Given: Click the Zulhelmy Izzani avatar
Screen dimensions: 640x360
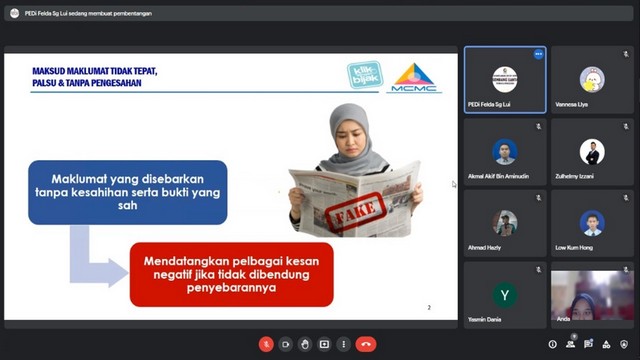Looking at the screenshot, I should click(x=592, y=152).
